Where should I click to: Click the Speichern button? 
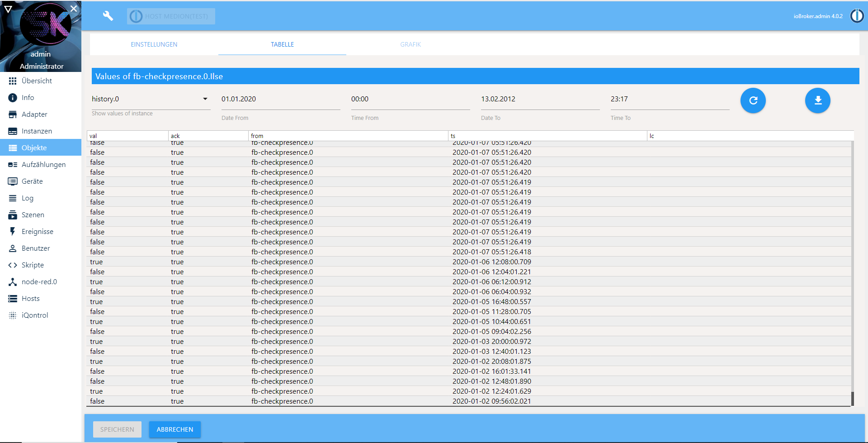pyautogui.click(x=117, y=429)
